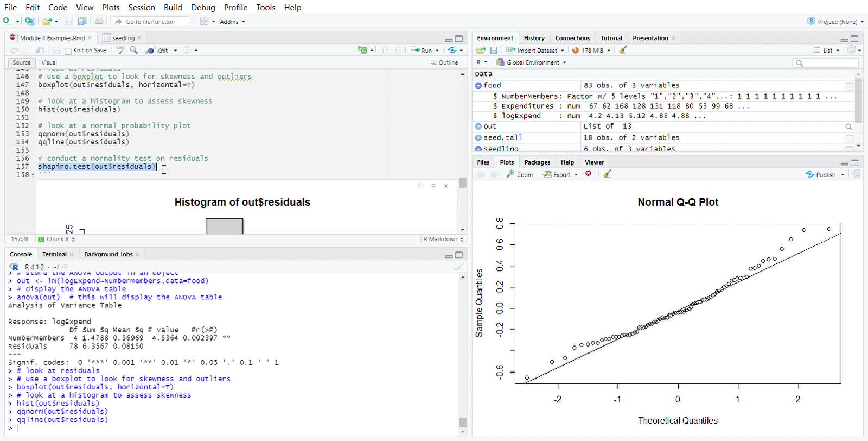Click the Save All documents icon
The height and width of the screenshot is (441, 868).
point(82,21)
